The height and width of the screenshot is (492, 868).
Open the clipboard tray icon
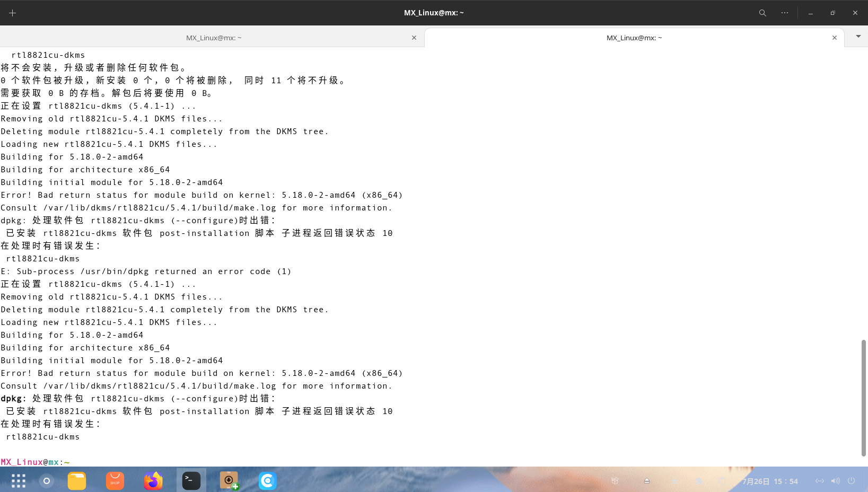click(x=722, y=481)
